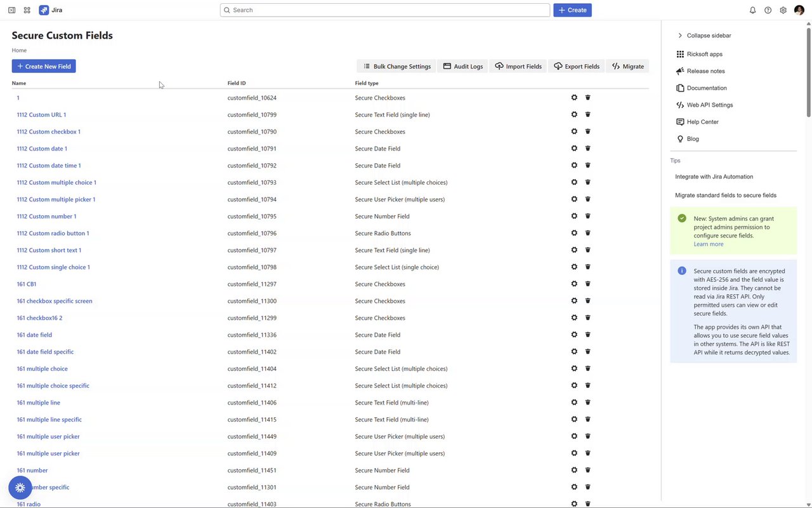Click the Bulk Change Settings button

pos(396,66)
